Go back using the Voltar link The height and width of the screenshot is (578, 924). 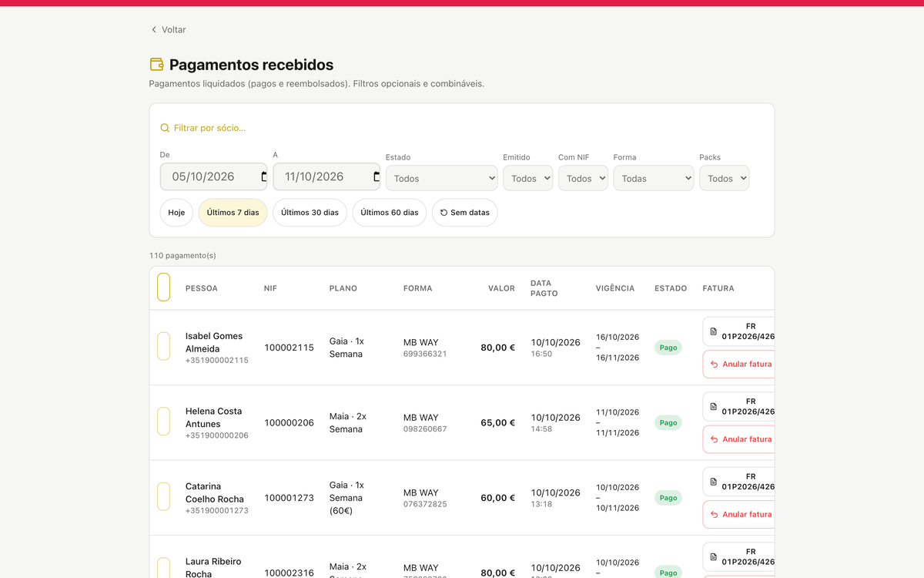click(x=168, y=29)
